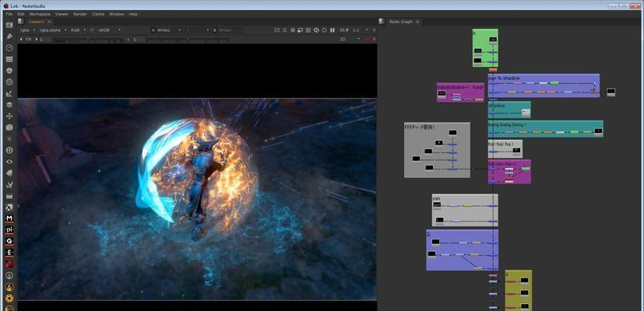Viewport: 644px width, 311px height.
Task: Open the Time nodes clock icon
Action: pyautogui.click(x=9, y=48)
